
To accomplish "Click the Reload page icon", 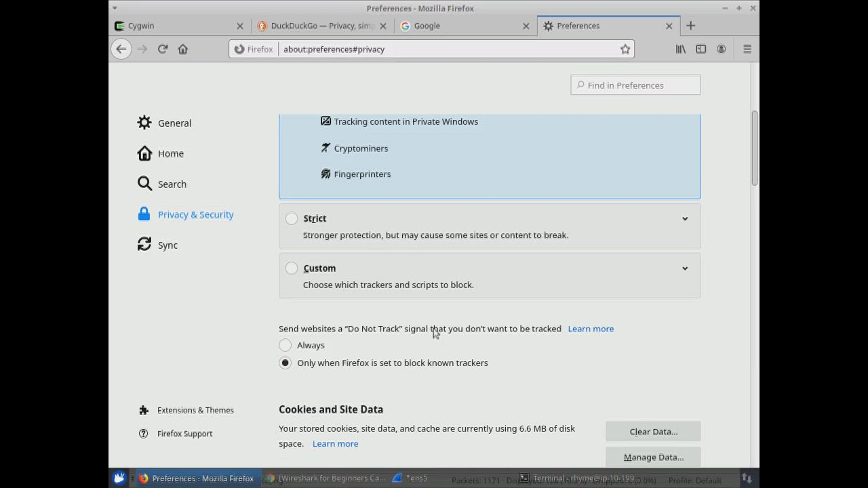I will tap(163, 49).
